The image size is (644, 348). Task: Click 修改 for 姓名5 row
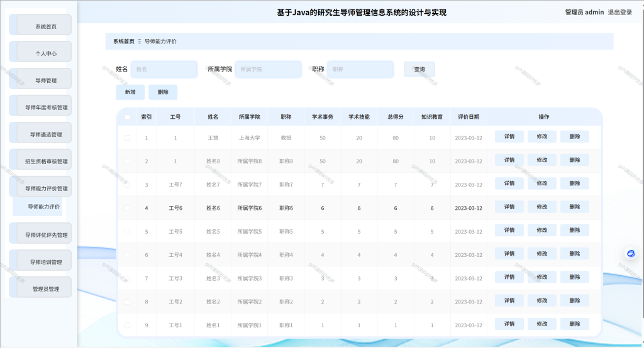541,230
